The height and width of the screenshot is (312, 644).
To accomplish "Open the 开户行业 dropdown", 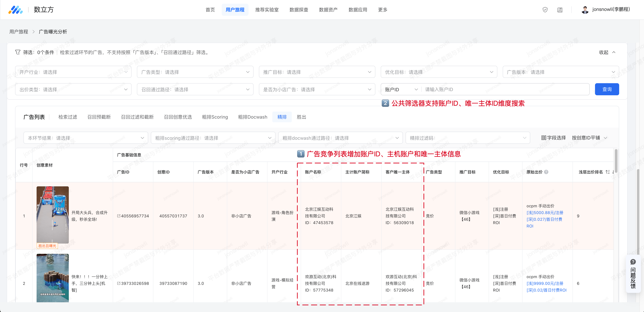I will pyautogui.click(x=73, y=72).
